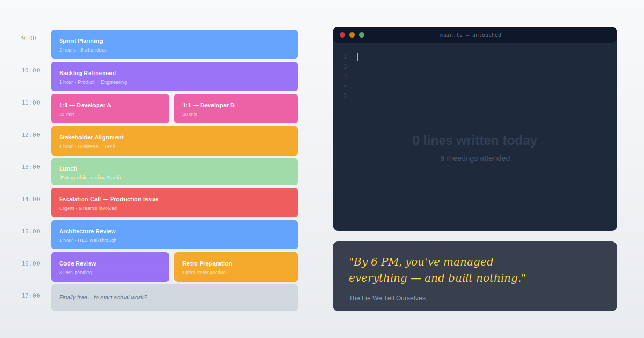Open the Escalation Call production issue event

[x=174, y=202]
